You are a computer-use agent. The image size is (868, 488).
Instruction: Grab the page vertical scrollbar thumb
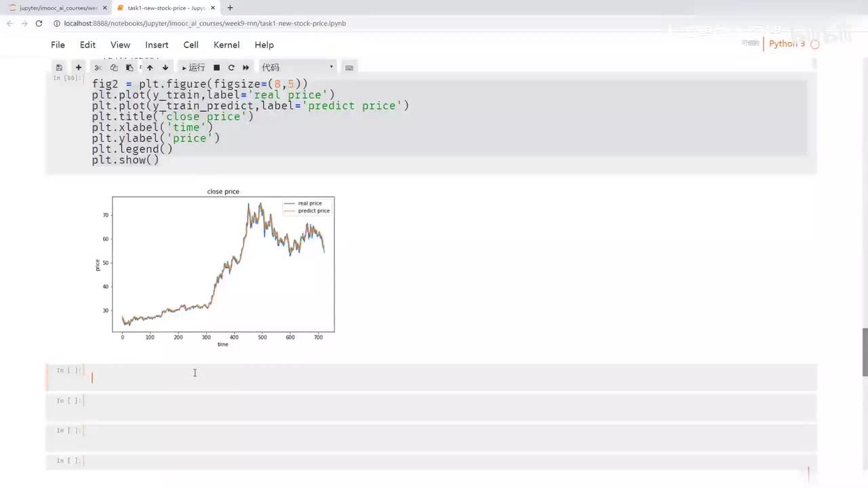click(865, 352)
